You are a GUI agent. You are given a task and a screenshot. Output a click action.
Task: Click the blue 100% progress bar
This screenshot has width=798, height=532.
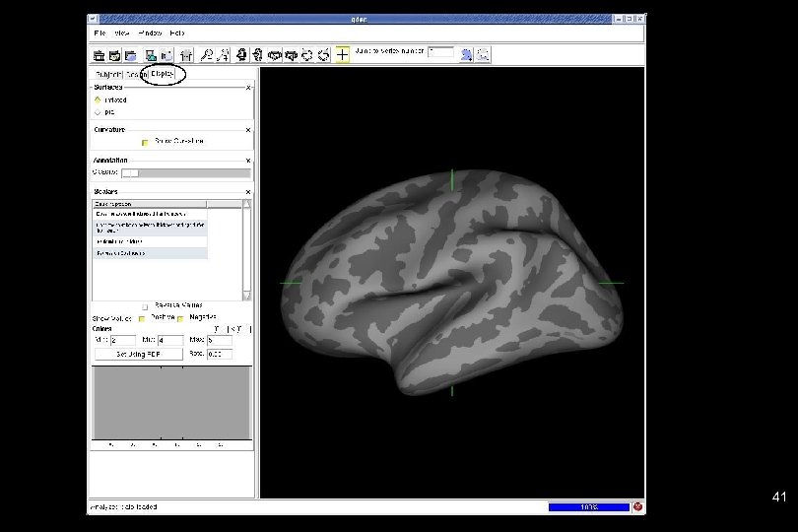point(589,507)
